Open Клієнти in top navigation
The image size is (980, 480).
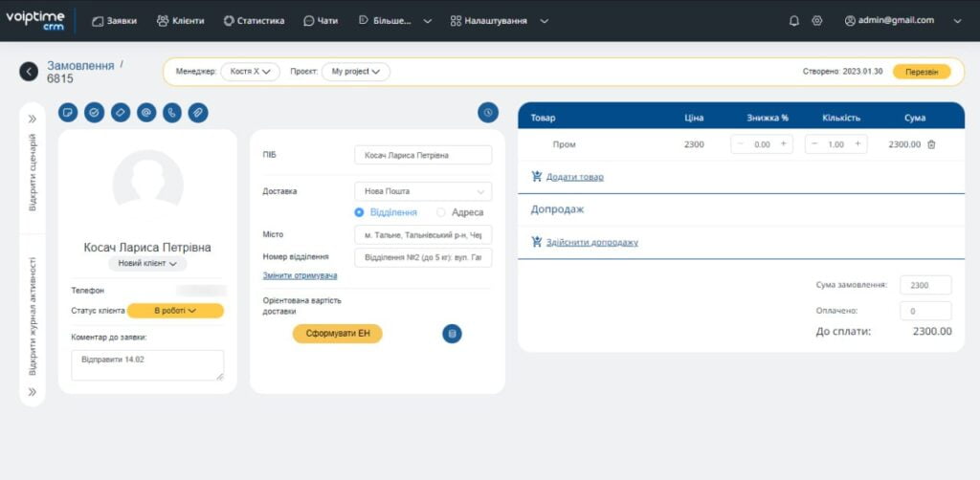click(x=181, y=21)
